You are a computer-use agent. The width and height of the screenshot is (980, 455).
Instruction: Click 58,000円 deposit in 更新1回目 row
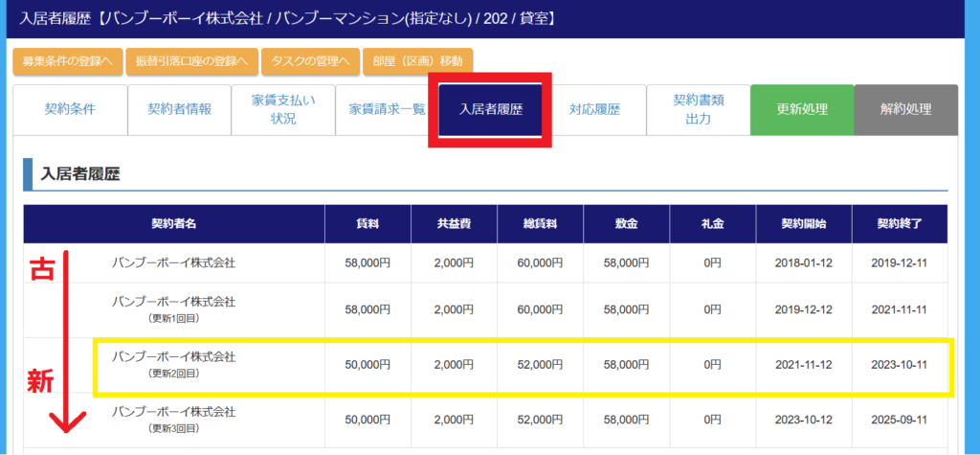click(626, 309)
